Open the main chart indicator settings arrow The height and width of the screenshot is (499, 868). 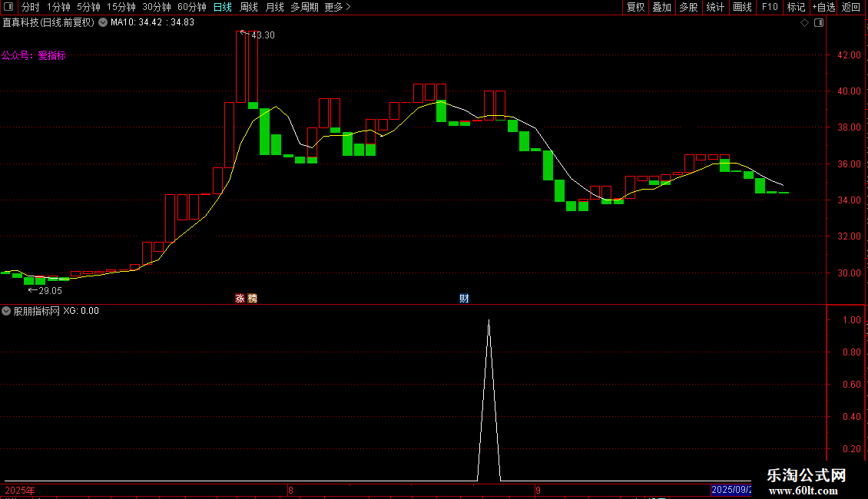pyautogui.click(x=103, y=23)
